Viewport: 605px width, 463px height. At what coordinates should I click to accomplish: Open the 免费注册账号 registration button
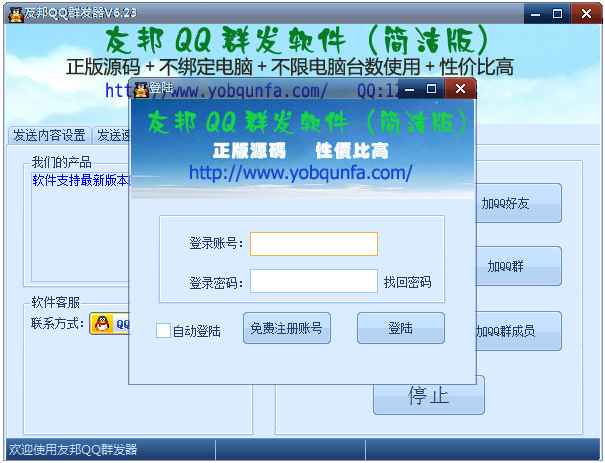pos(287,328)
